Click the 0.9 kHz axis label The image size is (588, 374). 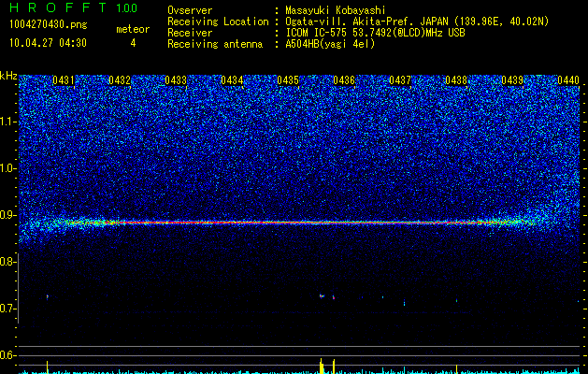7,215
